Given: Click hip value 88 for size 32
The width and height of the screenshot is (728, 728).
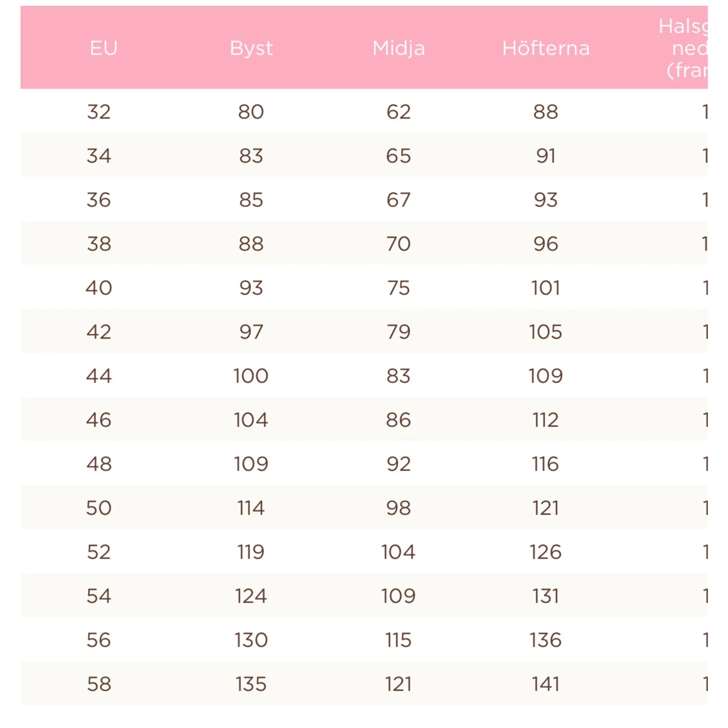Looking at the screenshot, I should (546, 112).
